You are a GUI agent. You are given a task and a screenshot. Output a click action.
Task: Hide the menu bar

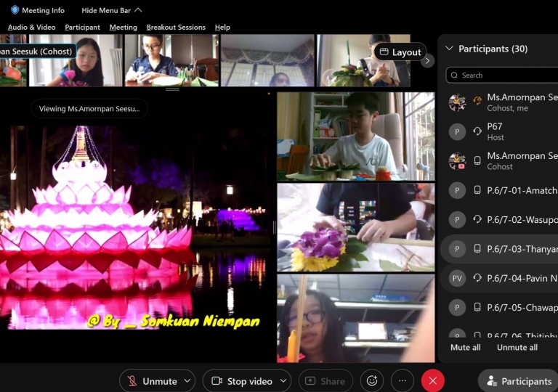pyautogui.click(x=112, y=10)
